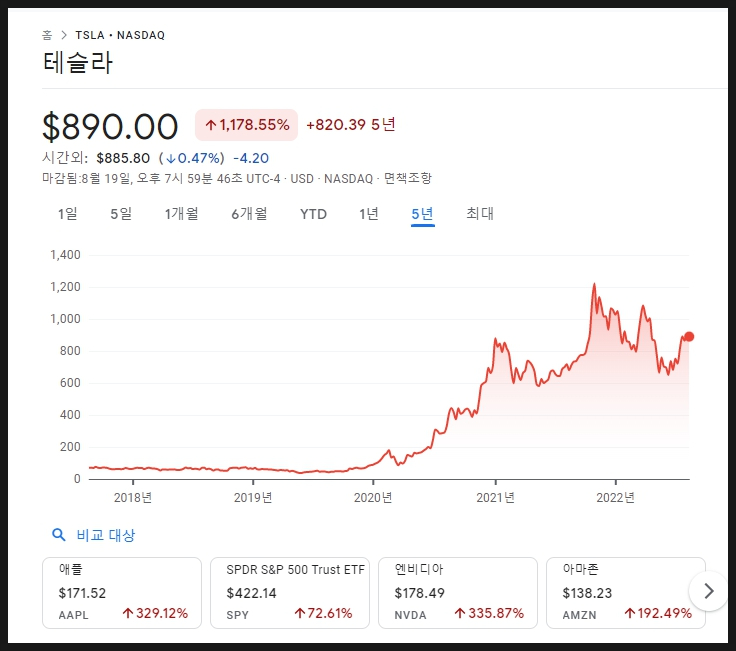Click the TSLA · NASDAQ breadcrumb text
This screenshot has width=736, height=651.
tap(120, 35)
